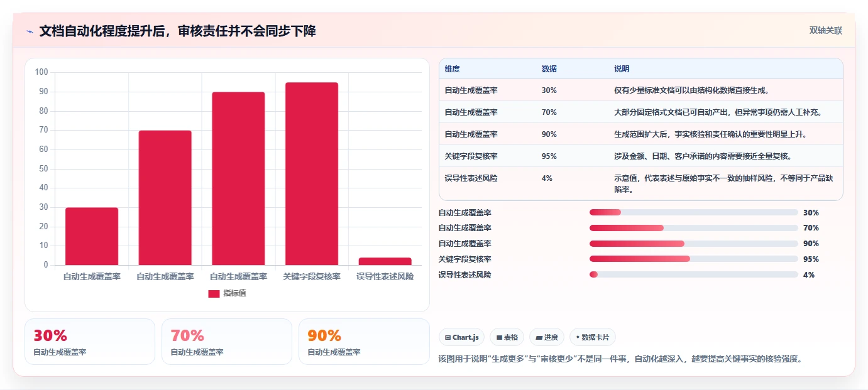The width and height of the screenshot is (868, 390).
Task: Click the 指标值 legend text
Action: [x=234, y=293]
